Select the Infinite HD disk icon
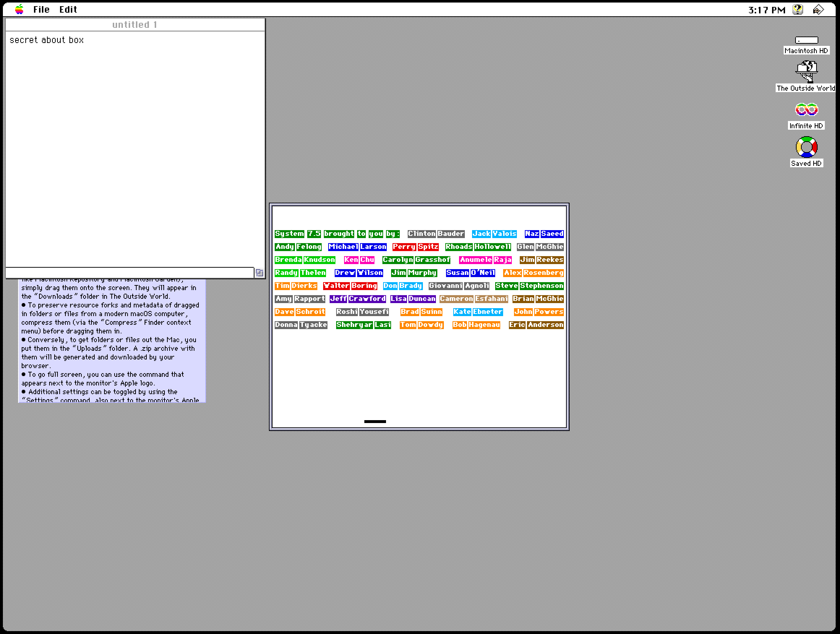The height and width of the screenshot is (634, 840). (806, 110)
